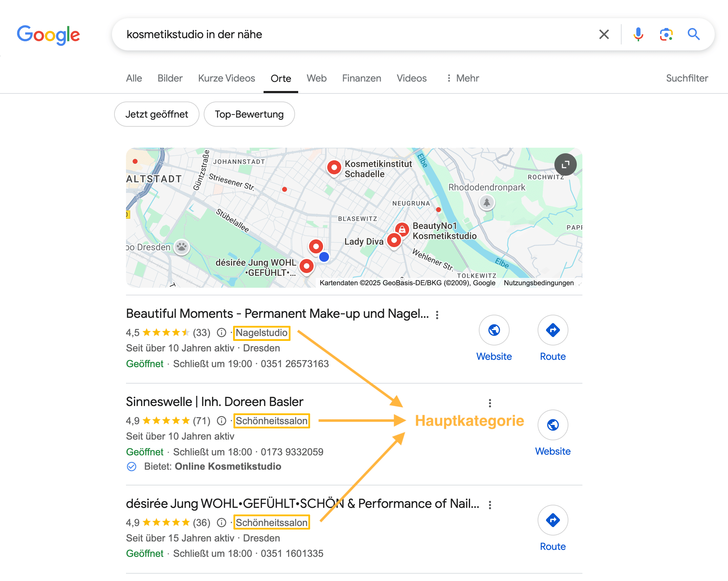Expand the Mehr menu
Viewport: 728px width, 581px height.
point(463,78)
